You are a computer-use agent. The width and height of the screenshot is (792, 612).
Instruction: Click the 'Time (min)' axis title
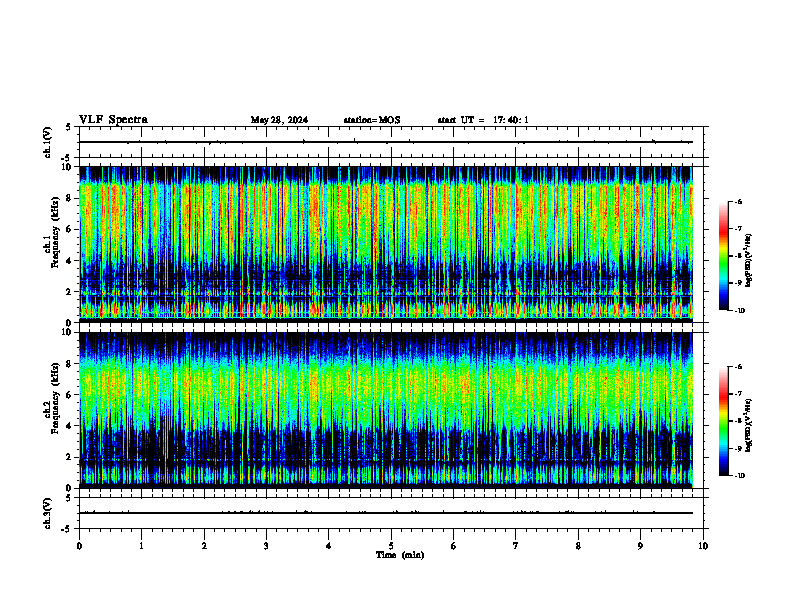point(400,555)
